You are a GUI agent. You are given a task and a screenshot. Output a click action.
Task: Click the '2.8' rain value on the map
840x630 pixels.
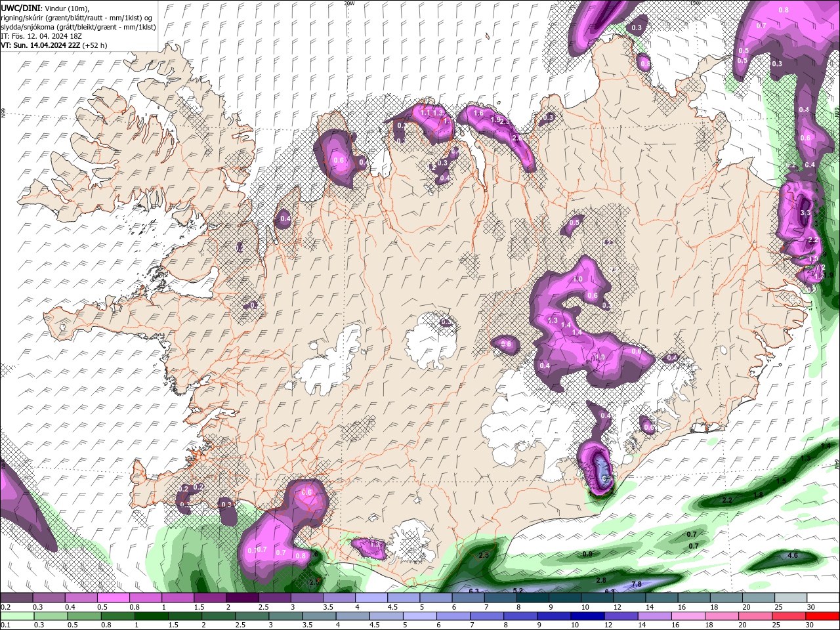pyautogui.click(x=601, y=580)
